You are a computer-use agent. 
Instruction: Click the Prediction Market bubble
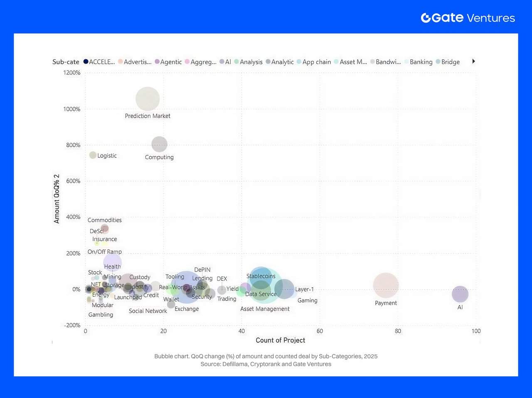(148, 99)
